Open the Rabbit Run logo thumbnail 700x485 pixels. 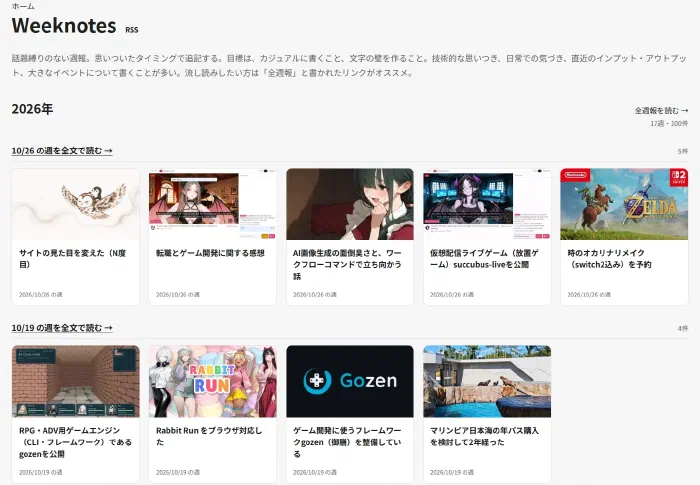tap(212, 381)
